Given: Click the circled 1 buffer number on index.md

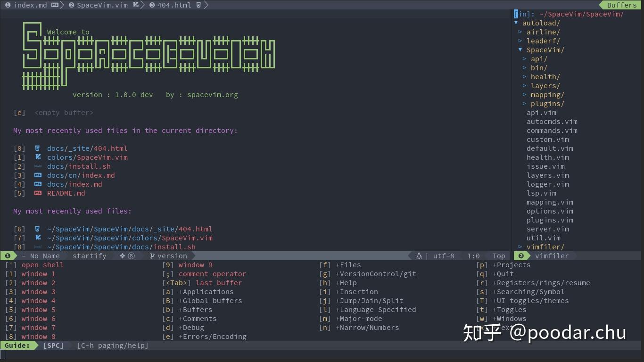Looking at the screenshot, I should point(8,5).
